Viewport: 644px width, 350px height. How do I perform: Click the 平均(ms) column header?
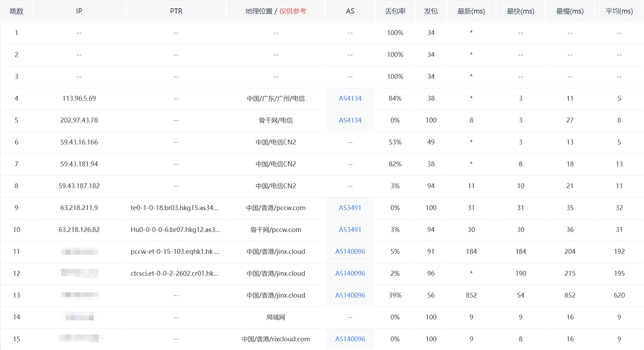point(619,11)
